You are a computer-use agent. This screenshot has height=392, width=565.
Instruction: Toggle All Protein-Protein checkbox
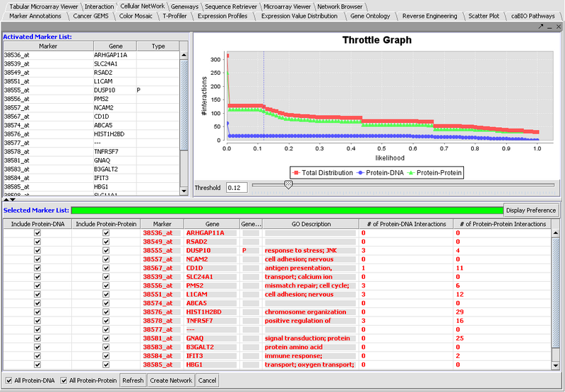(x=64, y=381)
